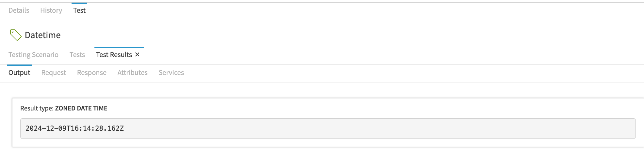Show the Output sub-tab

(x=19, y=73)
